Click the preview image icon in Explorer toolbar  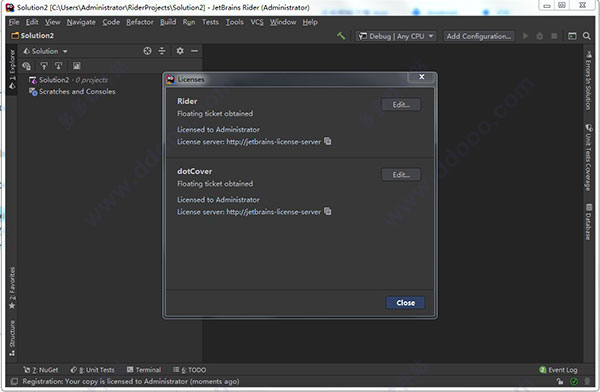click(77, 66)
